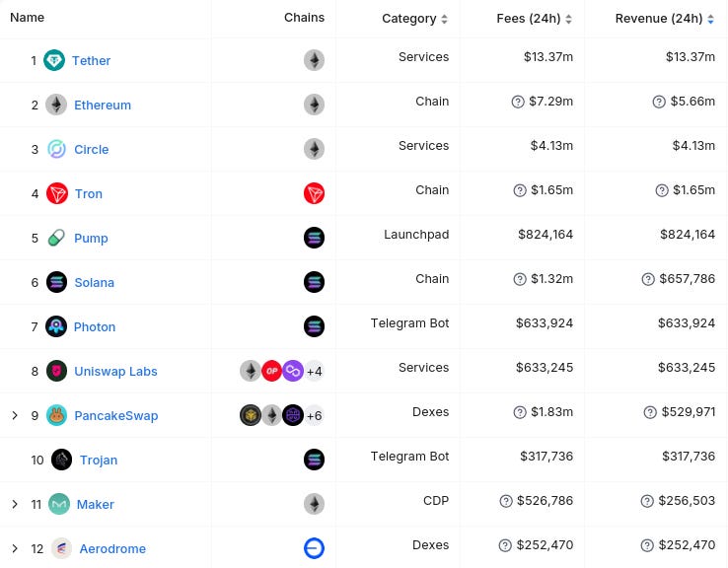The height and width of the screenshot is (568, 728).
Task: Show the +4 more chains for Uniswap Labs
Action: (x=315, y=371)
